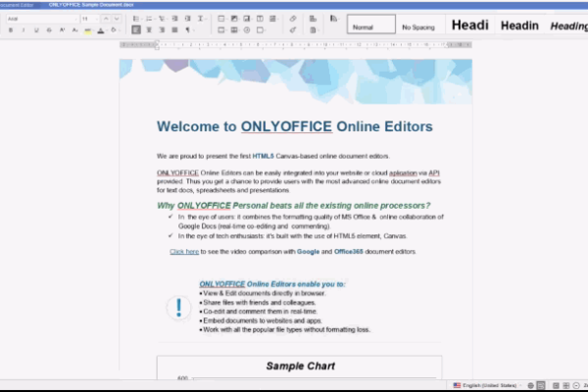This screenshot has width=588, height=392.
Task: Fit document to width
Action: coord(565,385)
